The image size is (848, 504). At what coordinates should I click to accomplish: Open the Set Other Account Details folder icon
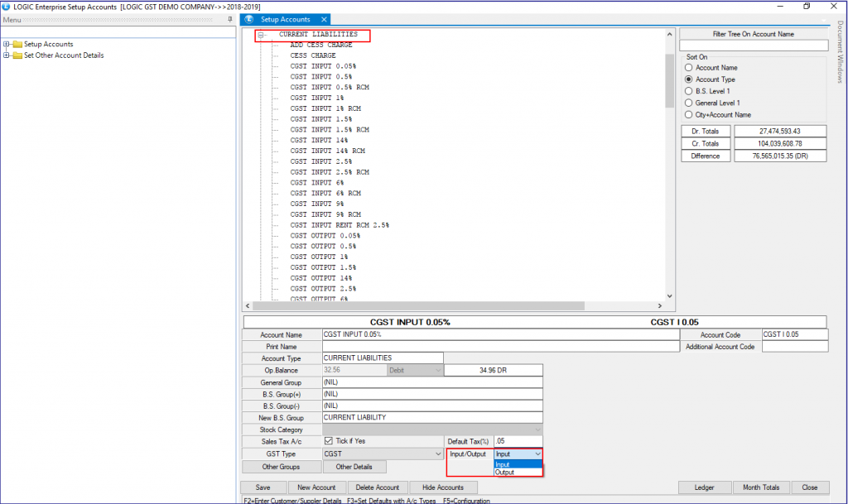(x=17, y=55)
